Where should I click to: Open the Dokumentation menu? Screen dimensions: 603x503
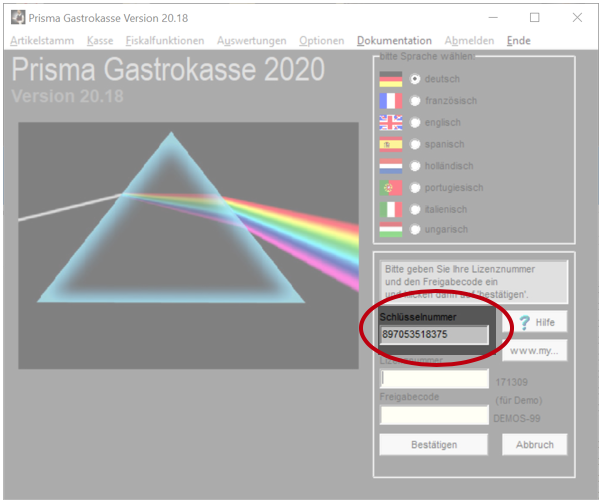[394, 41]
